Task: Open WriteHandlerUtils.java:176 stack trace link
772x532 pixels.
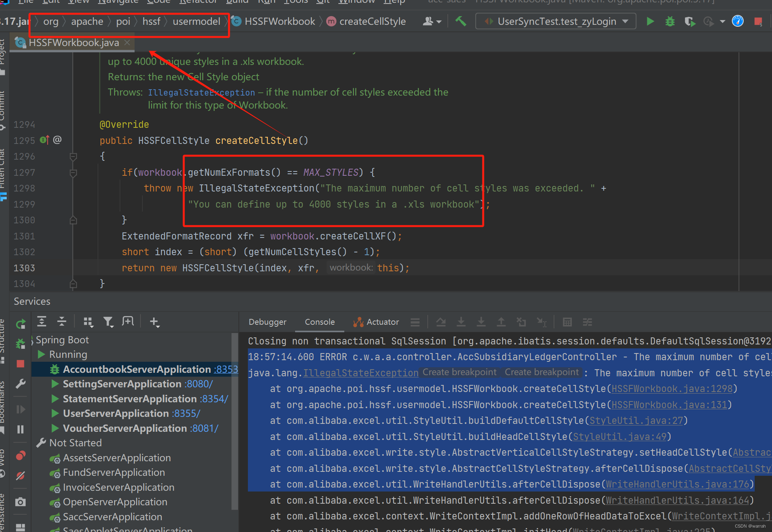Action: pos(677,484)
